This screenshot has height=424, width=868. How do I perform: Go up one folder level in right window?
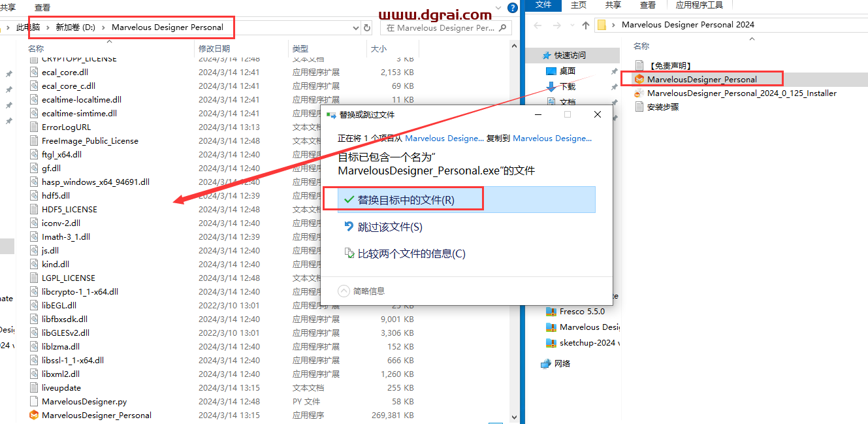(585, 25)
